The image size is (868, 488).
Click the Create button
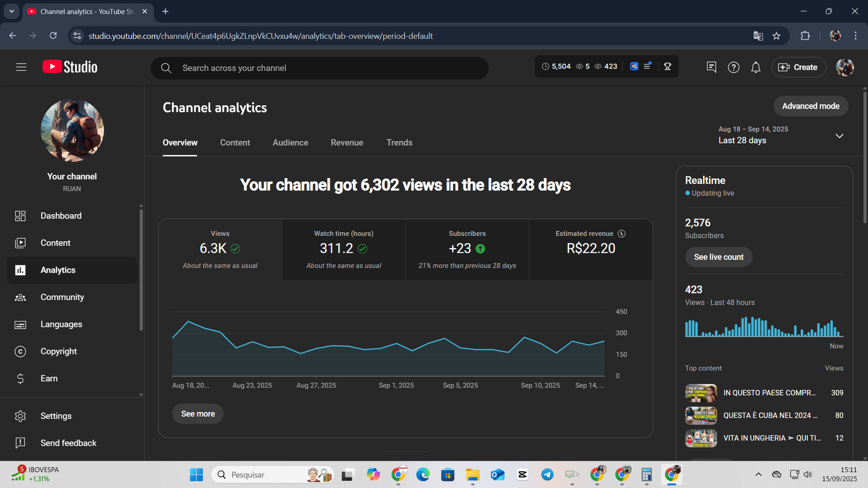tap(799, 67)
